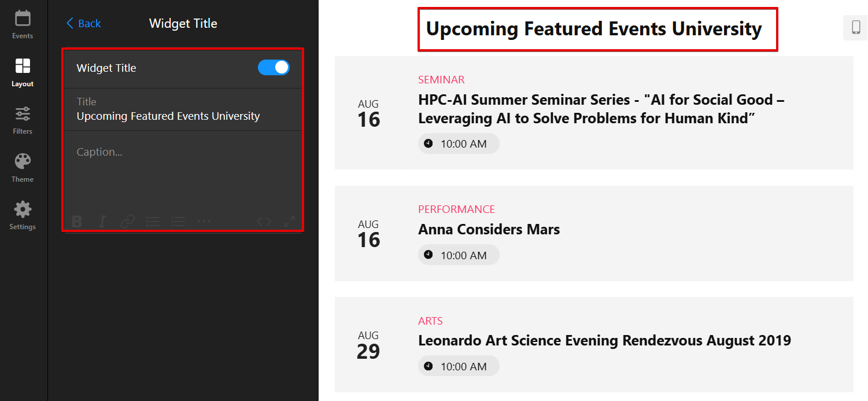Viewport: 868px width, 401px height.
Task: Click the bulleted list icon
Action: [153, 221]
